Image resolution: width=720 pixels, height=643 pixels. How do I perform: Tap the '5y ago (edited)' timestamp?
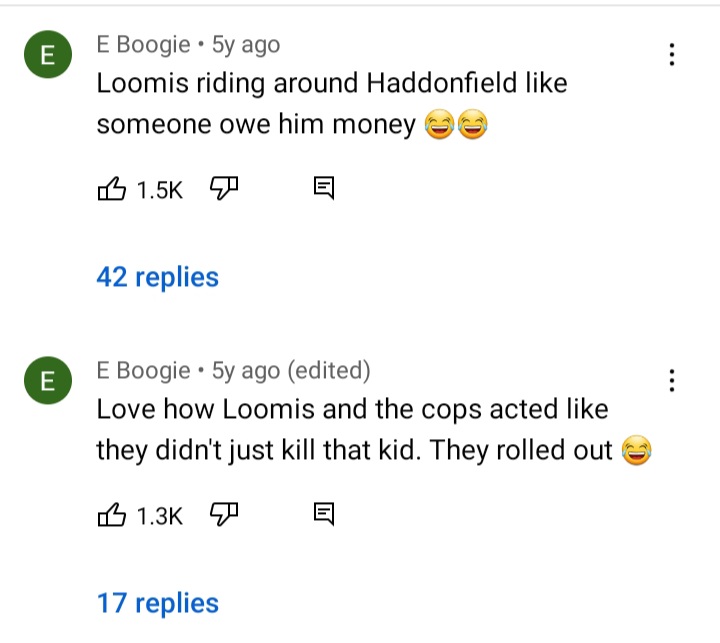click(291, 371)
